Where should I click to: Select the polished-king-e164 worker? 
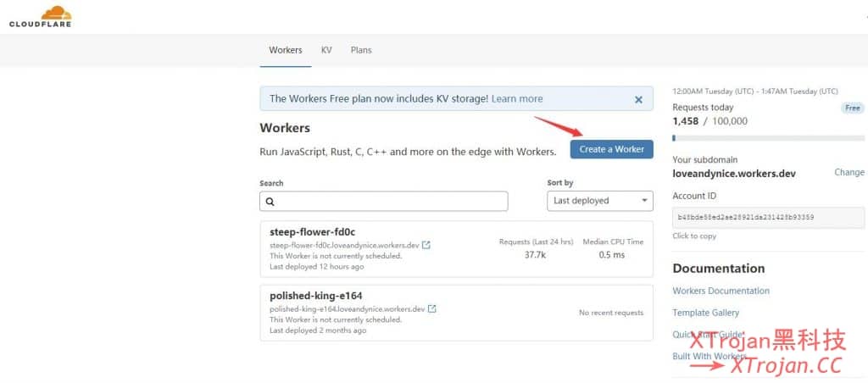coord(315,296)
